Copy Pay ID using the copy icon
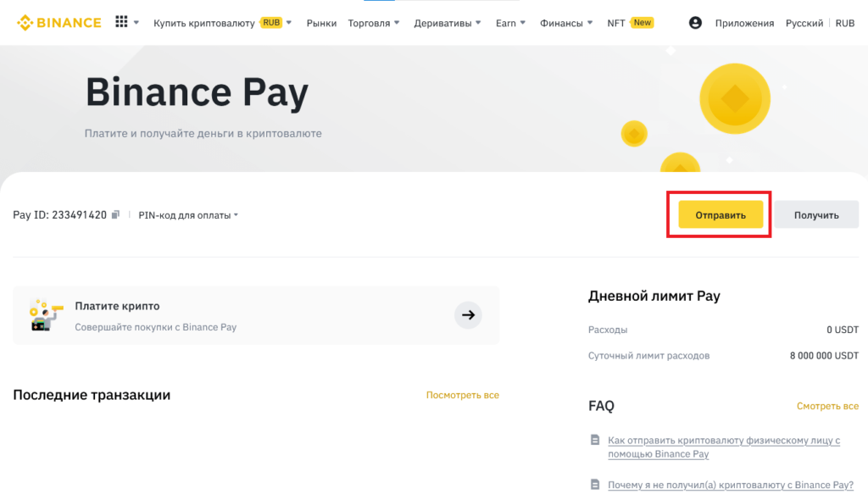 pyautogui.click(x=115, y=215)
